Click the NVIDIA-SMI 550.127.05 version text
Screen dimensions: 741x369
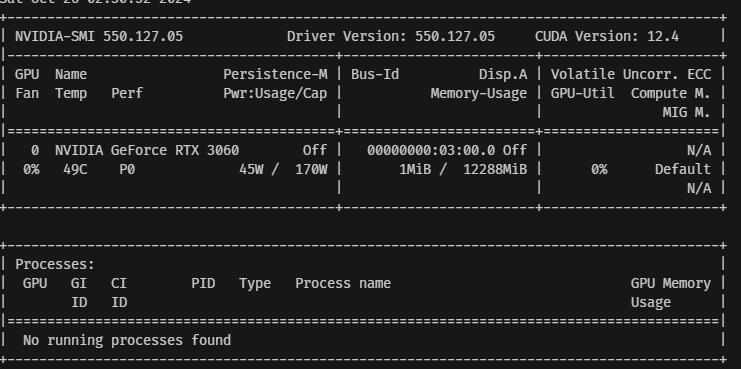click(x=99, y=36)
